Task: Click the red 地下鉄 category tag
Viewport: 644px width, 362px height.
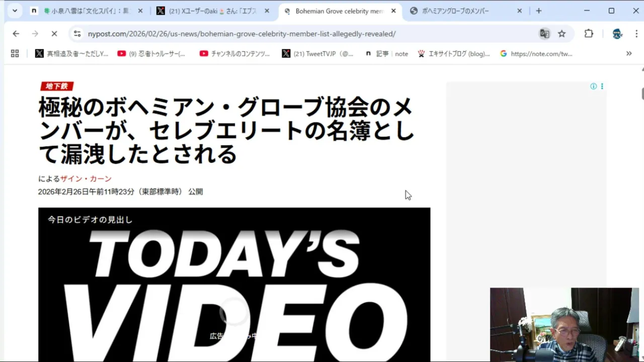Action: tap(57, 86)
